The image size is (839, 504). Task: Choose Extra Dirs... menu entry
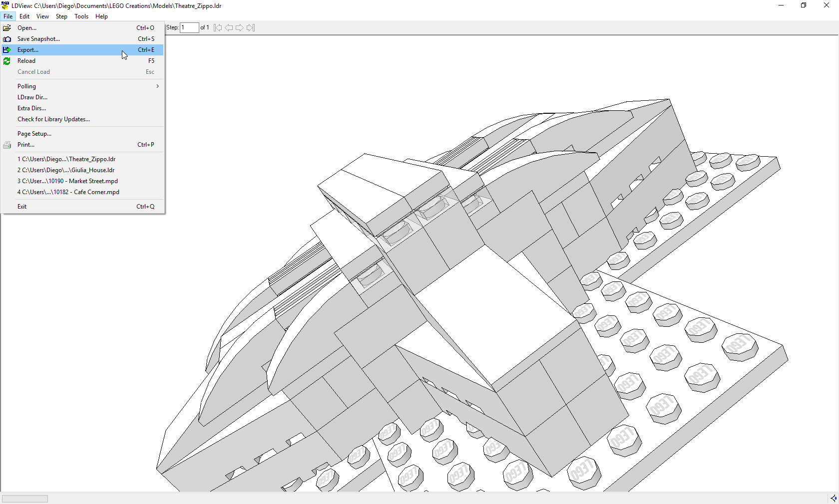(x=83, y=108)
